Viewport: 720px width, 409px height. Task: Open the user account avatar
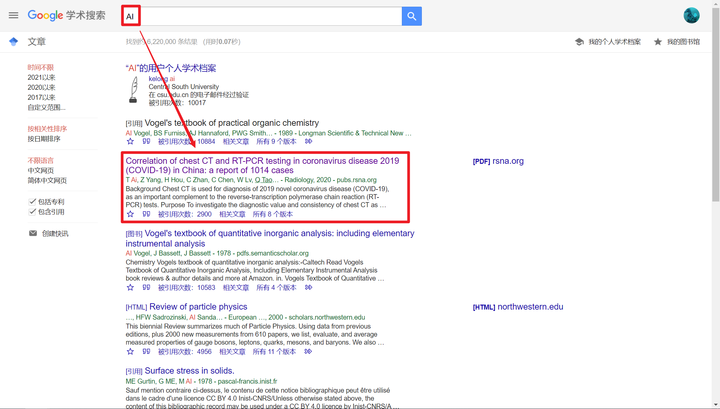[691, 15]
